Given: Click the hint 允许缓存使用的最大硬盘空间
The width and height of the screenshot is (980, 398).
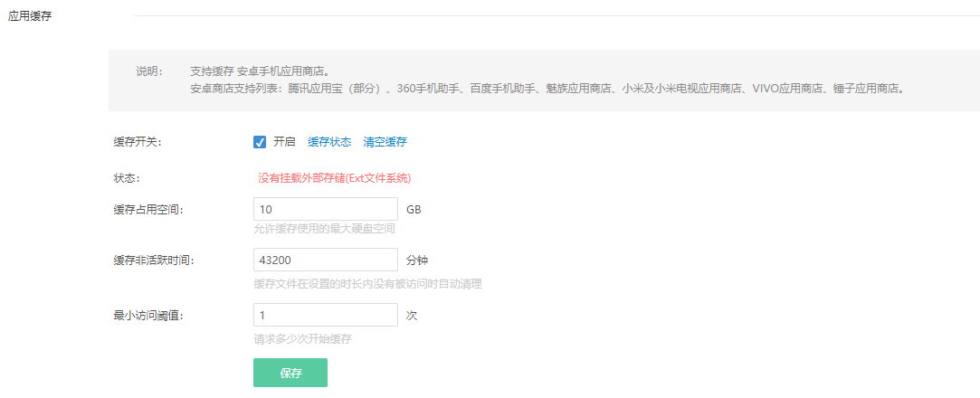Looking at the screenshot, I should coord(324,230).
